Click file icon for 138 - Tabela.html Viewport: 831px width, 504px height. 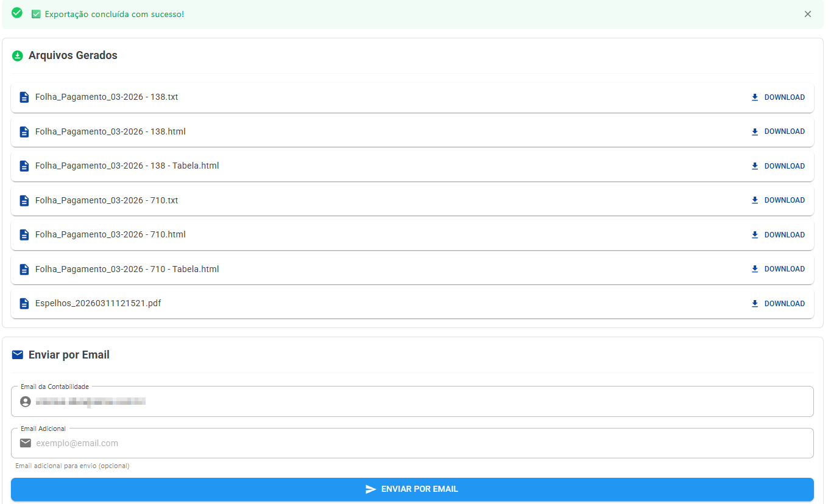[x=24, y=166]
